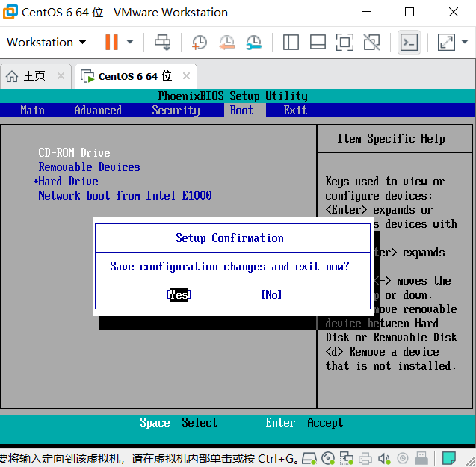Image resolution: width=476 pixels, height=467 pixels.
Task: Minimize the VMware Workstation window
Action: (366, 12)
